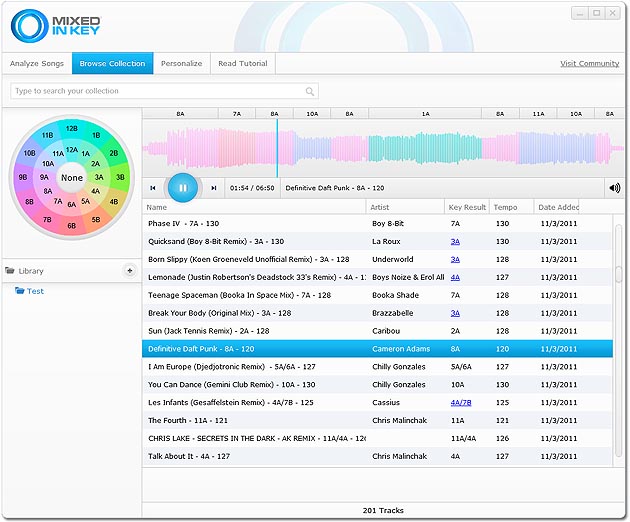Click artist Boy 8-Bit cell

(x=388, y=224)
